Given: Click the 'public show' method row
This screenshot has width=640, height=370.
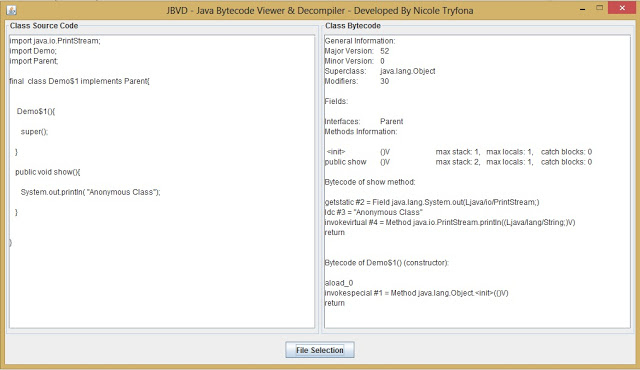Looking at the screenshot, I should pyautogui.click(x=458, y=162).
